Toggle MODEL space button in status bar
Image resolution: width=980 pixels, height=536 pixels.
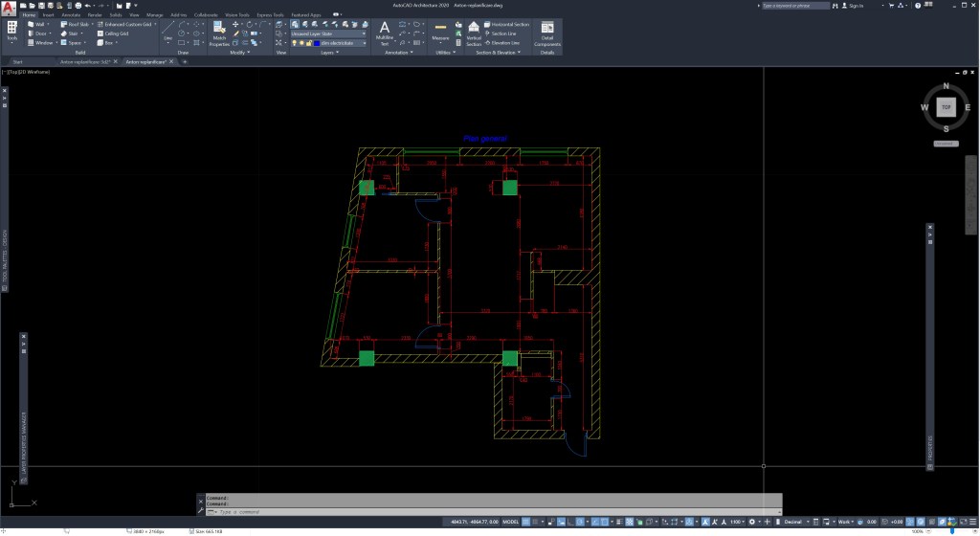tap(511, 522)
